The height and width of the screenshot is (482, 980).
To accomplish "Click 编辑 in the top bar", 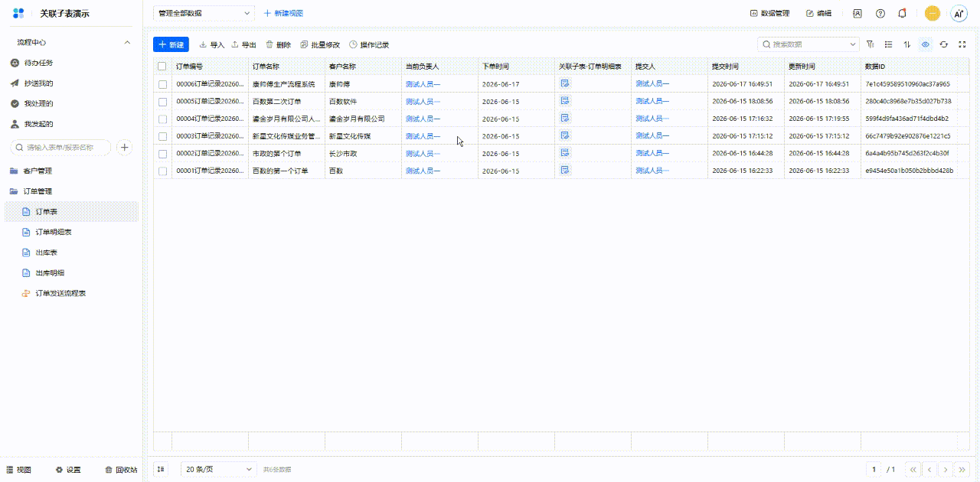I will [x=818, y=13].
